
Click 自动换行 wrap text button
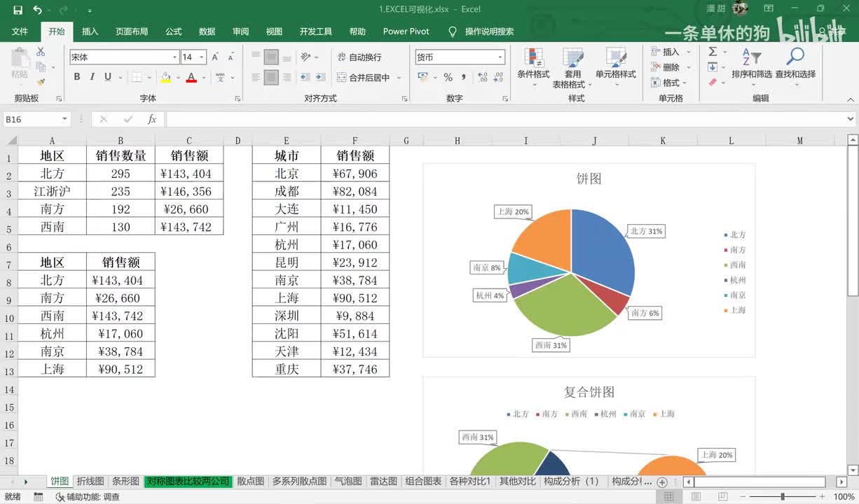(x=359, y=57)
